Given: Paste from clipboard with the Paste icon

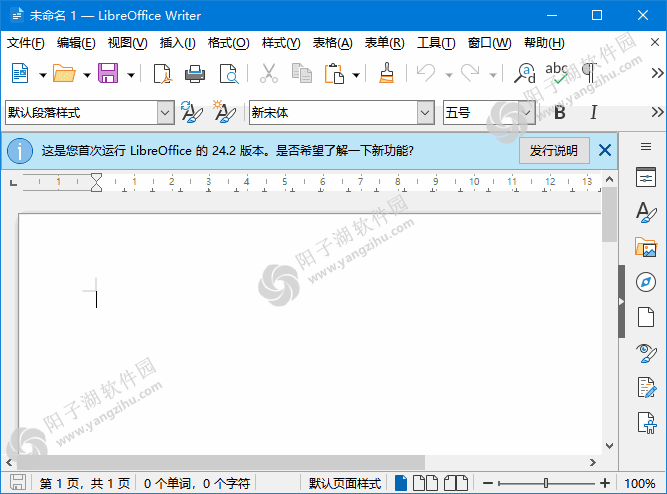Looking at the screenshot, I should point(334,74).
